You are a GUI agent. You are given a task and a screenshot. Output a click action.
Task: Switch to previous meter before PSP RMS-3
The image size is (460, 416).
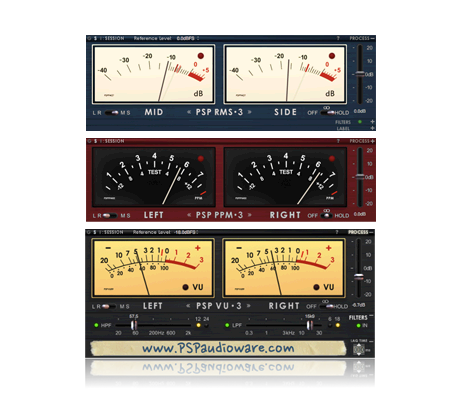[x=189, y=112]
